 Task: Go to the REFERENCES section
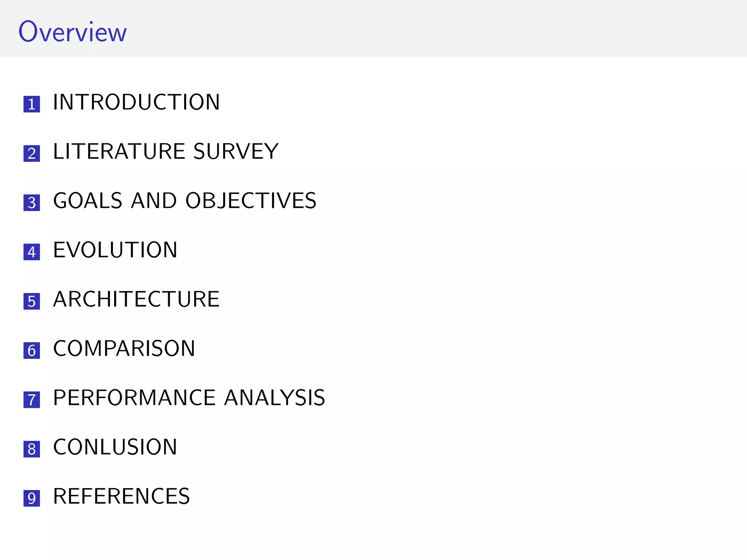[x=121, y=496]
